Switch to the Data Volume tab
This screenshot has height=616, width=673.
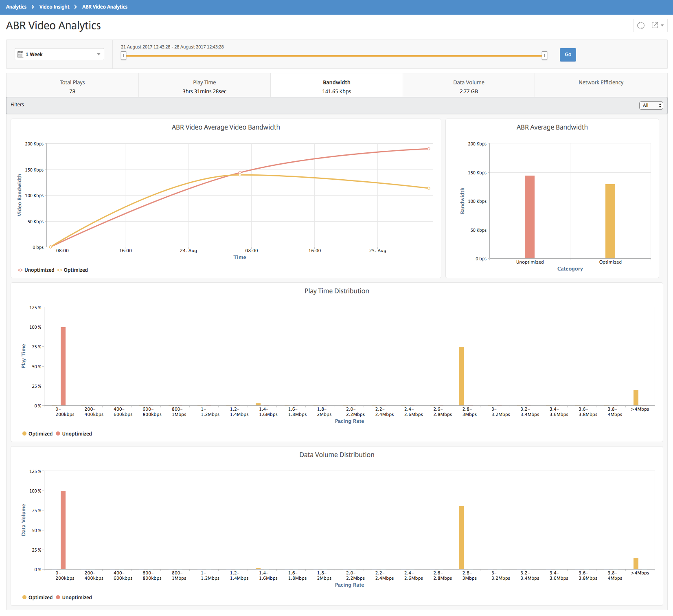[469, 86]
